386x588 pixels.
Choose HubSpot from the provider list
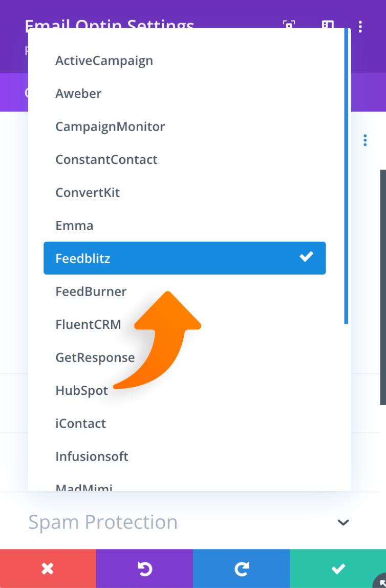coord(81,390)
